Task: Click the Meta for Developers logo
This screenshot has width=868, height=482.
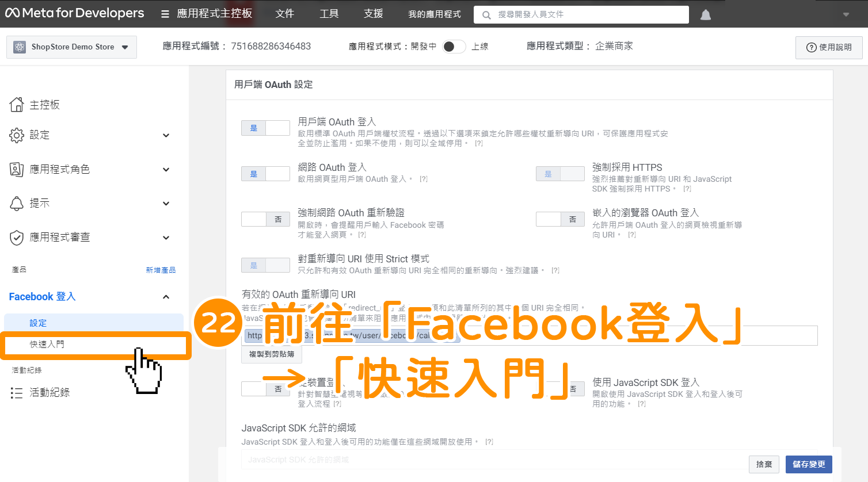Action: 75,13
